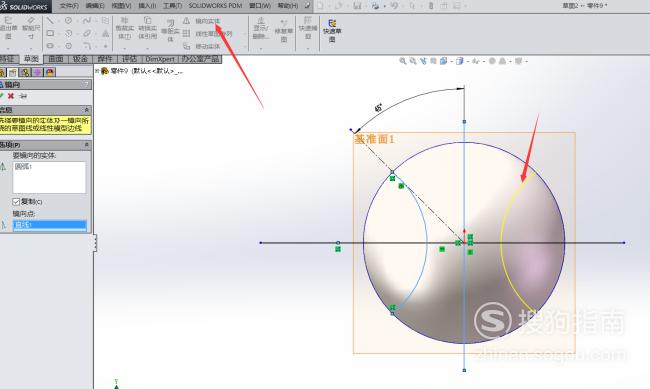Click the Save icon in the quick-access toolbar
650x389 pixels.
tap(357, 6)
